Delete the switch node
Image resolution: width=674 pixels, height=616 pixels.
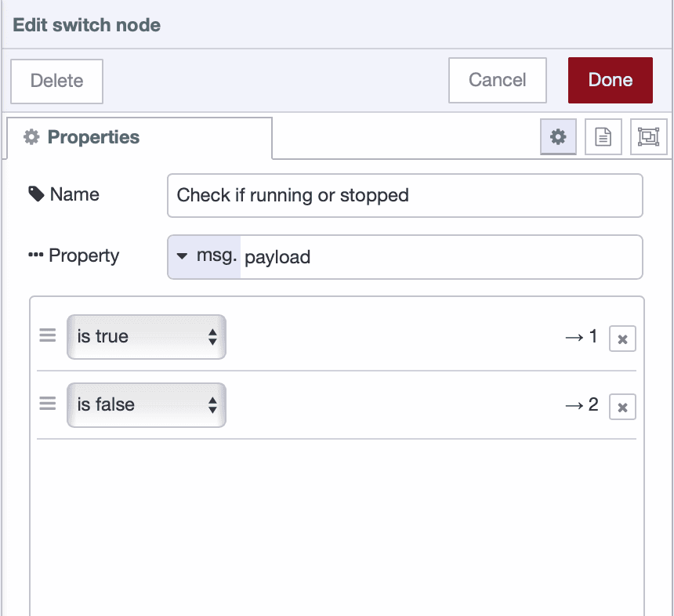click(x=56, y=80)
